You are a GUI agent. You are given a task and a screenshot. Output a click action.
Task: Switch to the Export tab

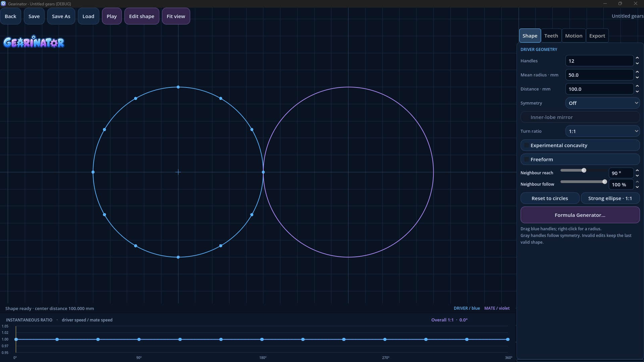[597, 36]
